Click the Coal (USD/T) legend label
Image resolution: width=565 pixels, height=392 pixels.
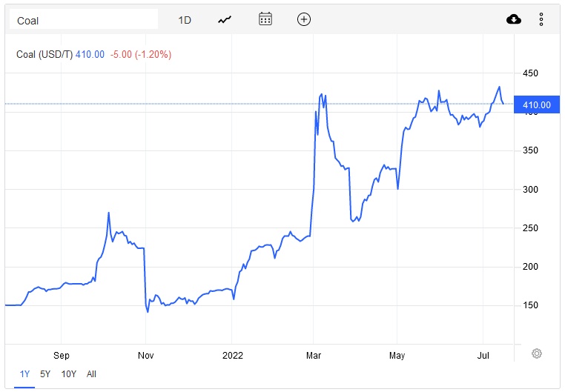pos(44,54)
